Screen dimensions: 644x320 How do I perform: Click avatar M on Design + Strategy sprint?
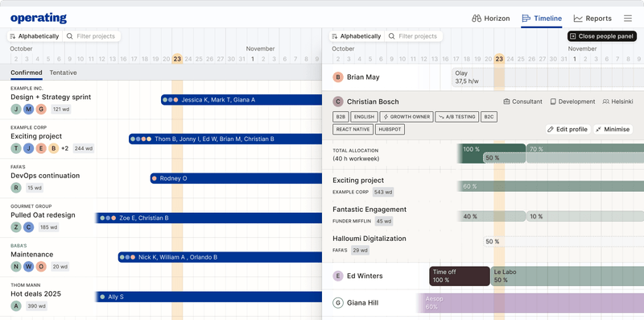point(28,109)
